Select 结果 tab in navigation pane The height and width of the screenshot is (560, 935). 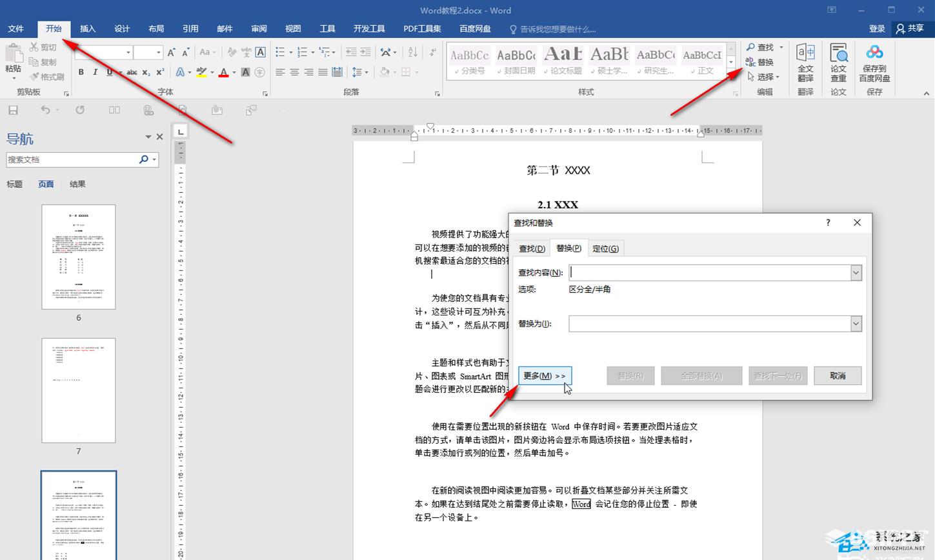(77, 184)
